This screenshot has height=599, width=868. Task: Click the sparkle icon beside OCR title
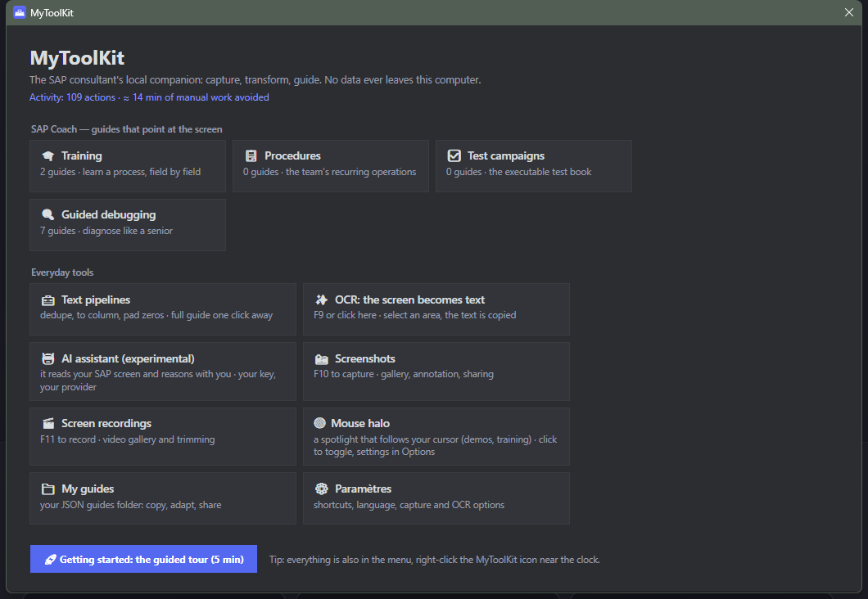pyautogui.click(x=322, y=299)
